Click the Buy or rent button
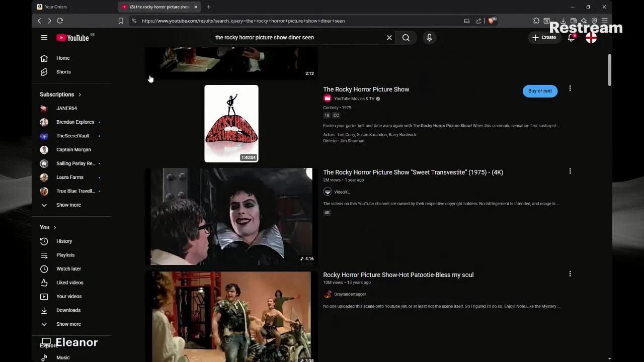The width and height of the screenshot is (644, 362). pyautogui.click(x=540, y=91)
